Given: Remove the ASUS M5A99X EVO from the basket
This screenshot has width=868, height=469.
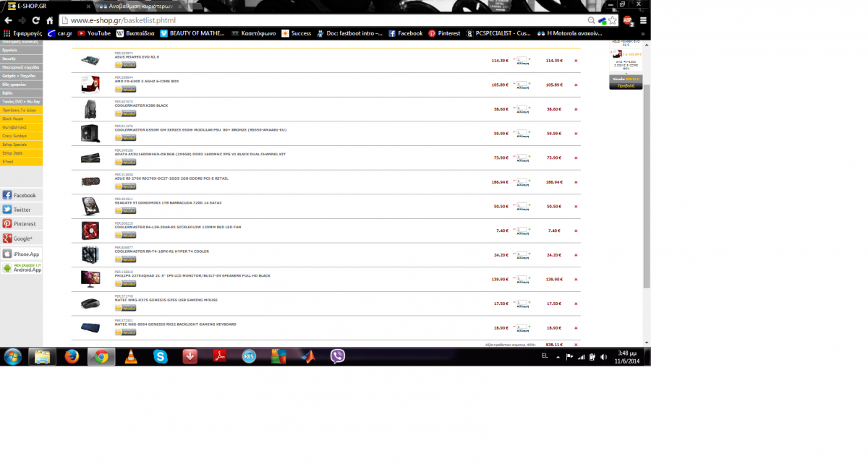Looking at the screenshot, I should click(576, 61).
